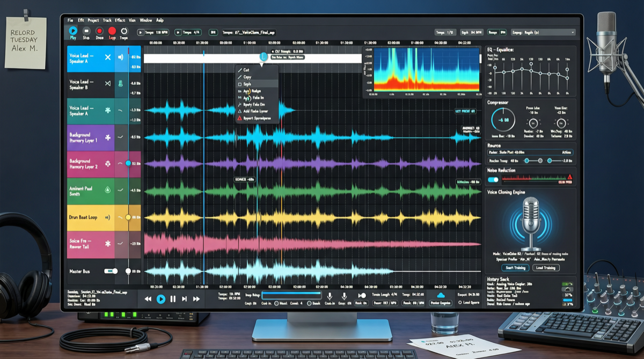Toggle the Noise Reduction on/off switch
This screenshot has height=359, width=644.
point(493,179)
